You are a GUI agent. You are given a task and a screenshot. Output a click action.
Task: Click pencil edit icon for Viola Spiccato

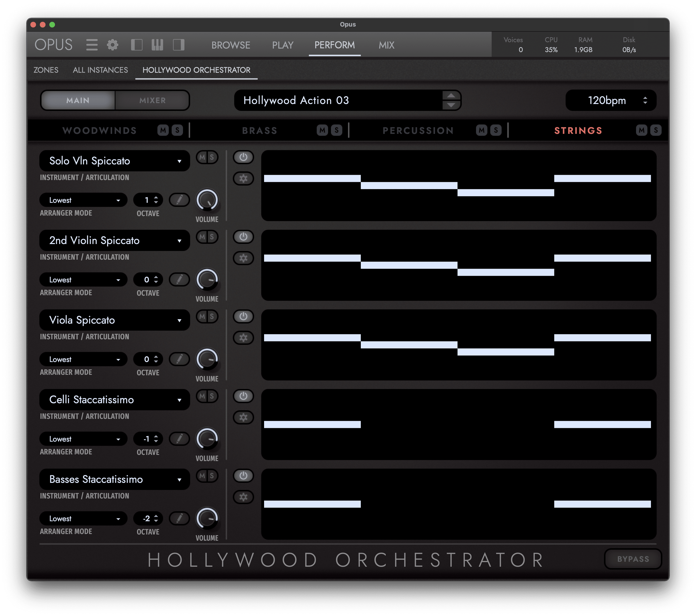[179, 359]
